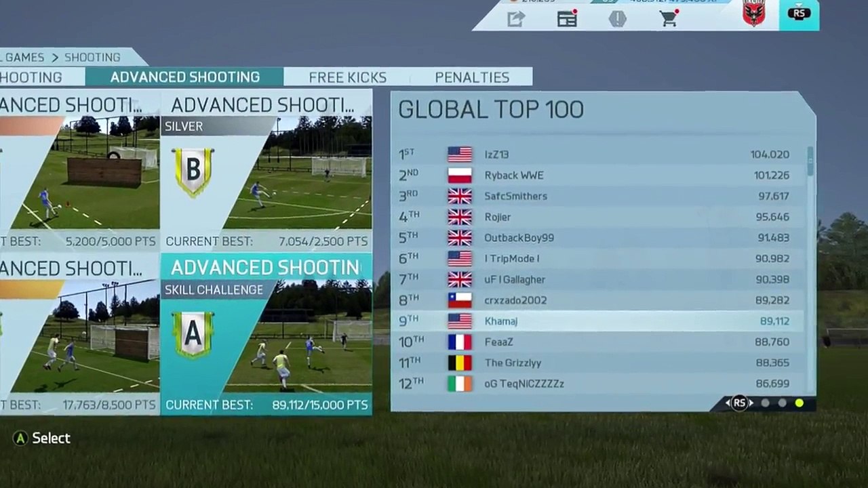Click the UK flag beside SafcSmithers

tap(460, 197)
